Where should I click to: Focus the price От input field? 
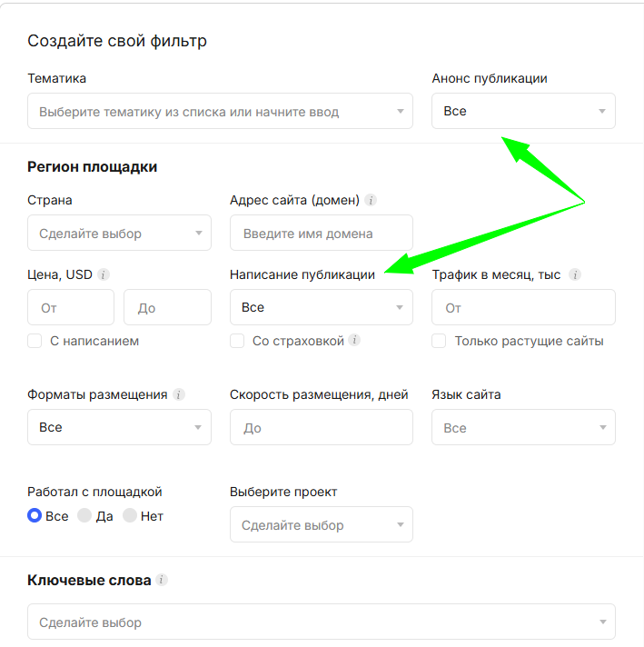pyautogui.click(x=71, y=308)
